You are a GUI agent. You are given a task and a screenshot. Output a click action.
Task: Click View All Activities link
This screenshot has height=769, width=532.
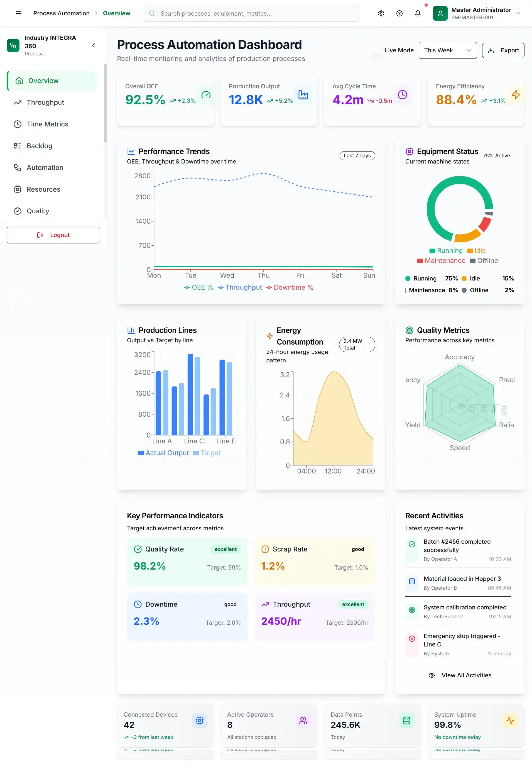point(466,675)
